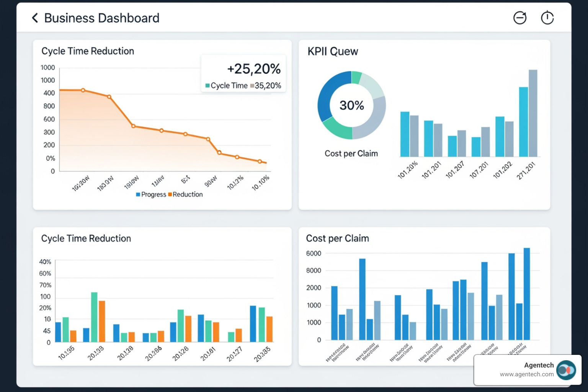588x392 pixels.
Task: Select the Business Dashboard title tab
Action: (102, 18)
